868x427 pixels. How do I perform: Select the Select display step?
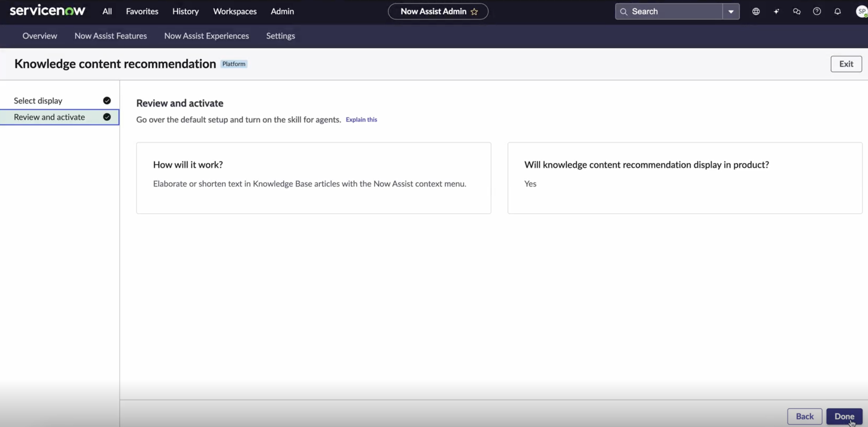tap(60, 100)
